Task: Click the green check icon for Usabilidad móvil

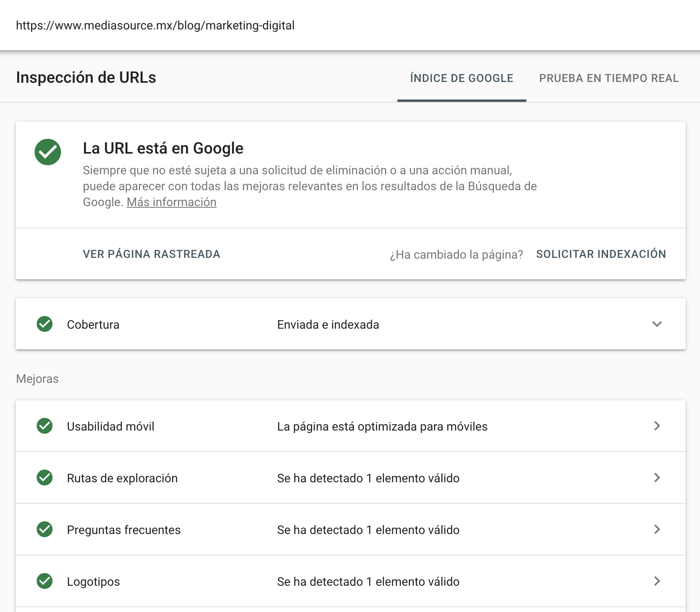Action: point(45,426)
